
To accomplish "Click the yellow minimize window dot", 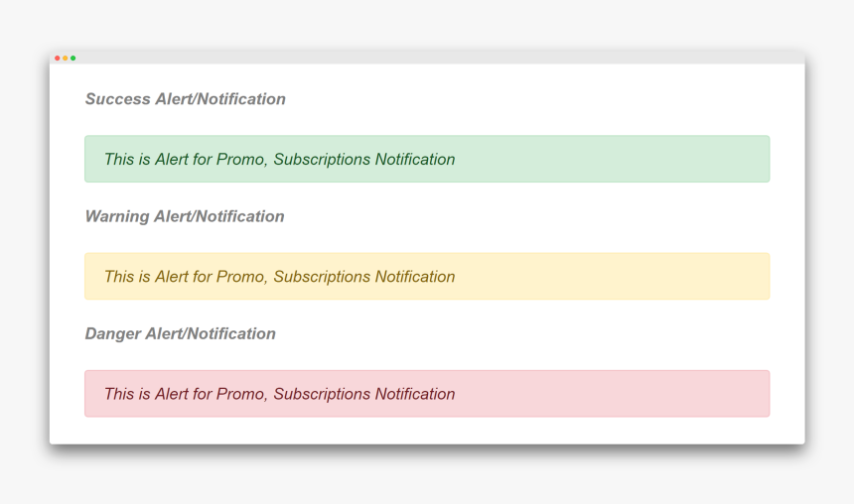I will [x=65, y=59].
